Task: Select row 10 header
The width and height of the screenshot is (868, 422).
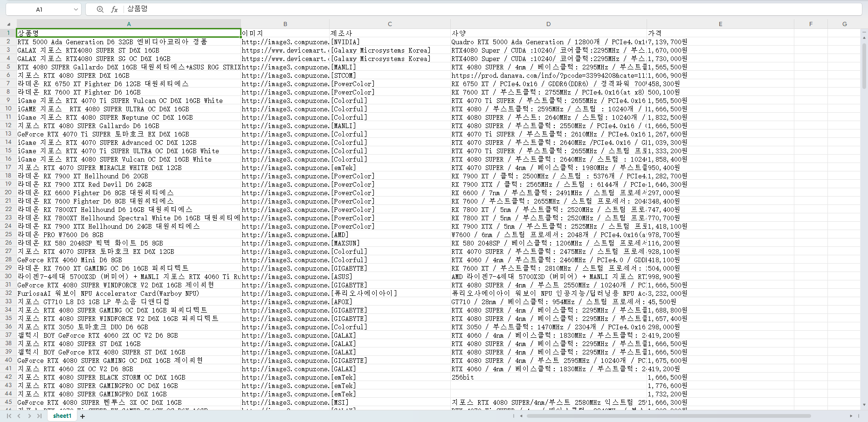Action: click(x=8, y=109)
